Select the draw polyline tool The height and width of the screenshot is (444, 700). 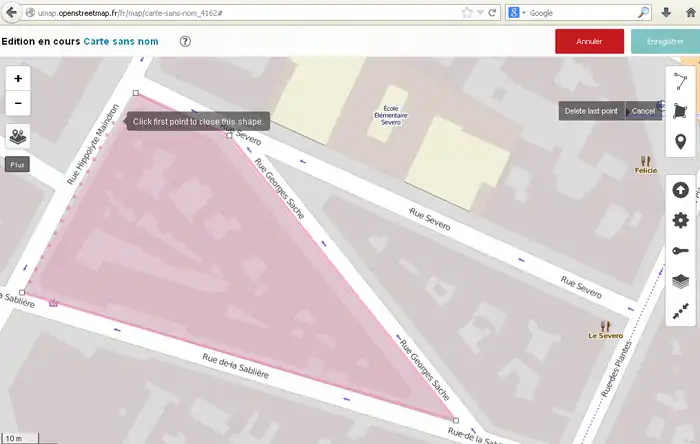tap(681, 82)
